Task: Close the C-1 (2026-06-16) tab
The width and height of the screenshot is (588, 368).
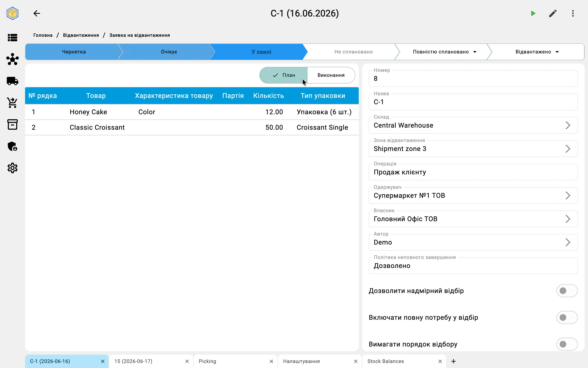Action: click(103, 361)
